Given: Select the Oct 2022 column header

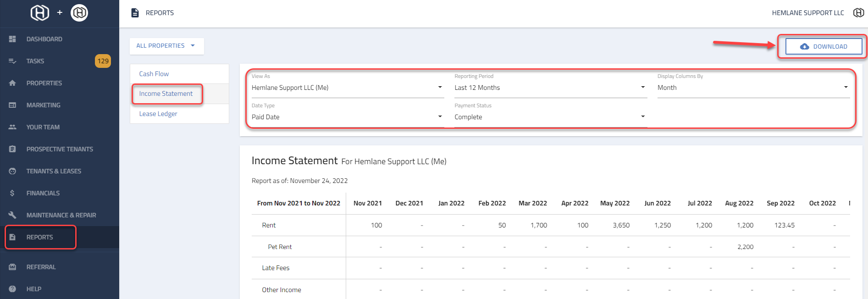Looking at the screenshot, I should point(823,203).
